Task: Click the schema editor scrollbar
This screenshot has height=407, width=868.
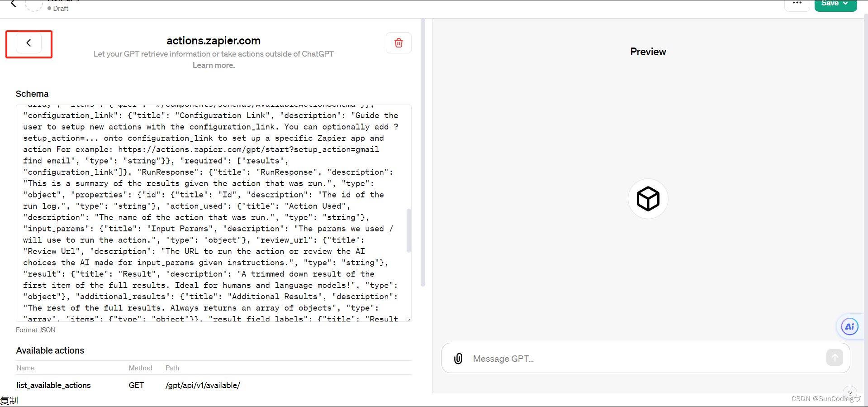Action: click(x=408, y=230)
